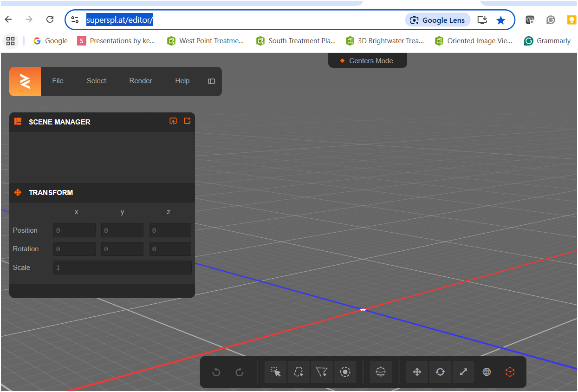This screenshot has height=392, width=578.
Task: Open the Oriented Image Vie... bookmark
Action: [x=474, y=41]
